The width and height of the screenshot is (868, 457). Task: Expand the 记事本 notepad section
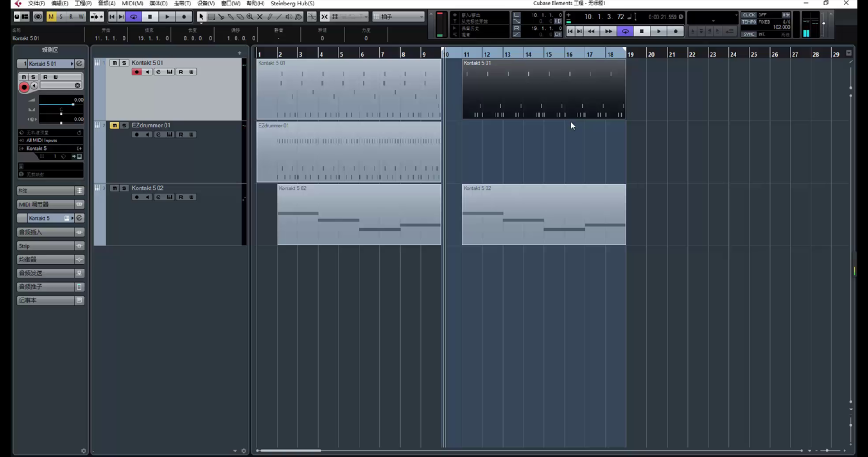click(50, 301)
